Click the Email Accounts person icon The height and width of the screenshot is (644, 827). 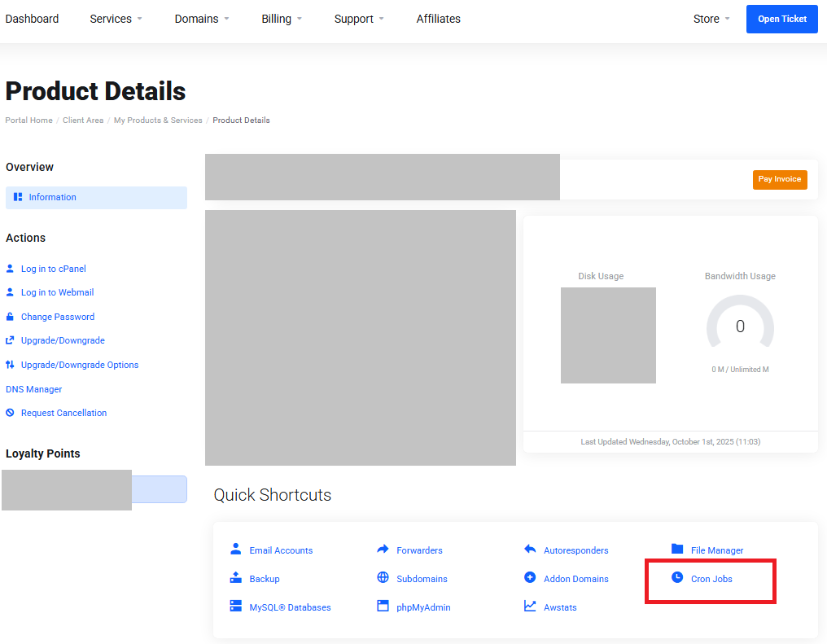[x=236, y=549]
